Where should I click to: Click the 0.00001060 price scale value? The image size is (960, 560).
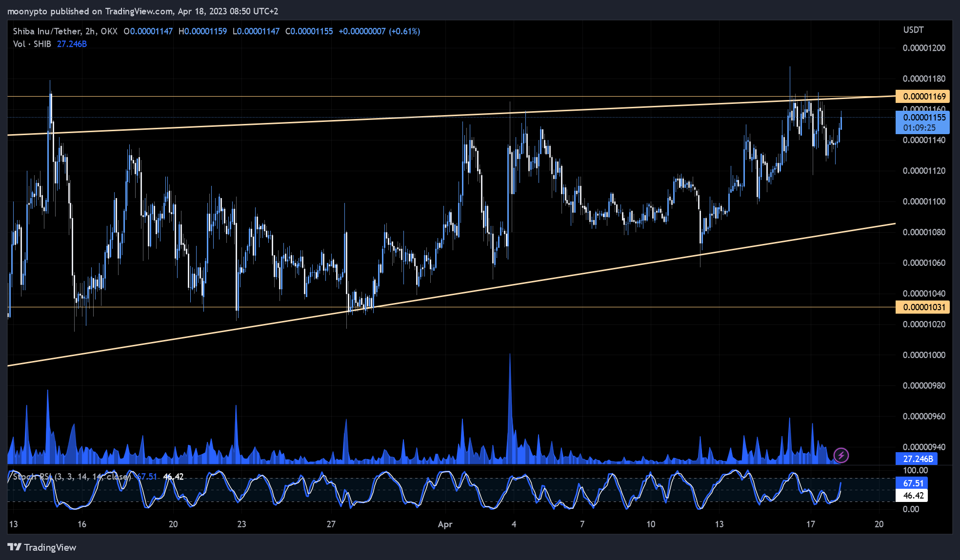coord(924,263)
